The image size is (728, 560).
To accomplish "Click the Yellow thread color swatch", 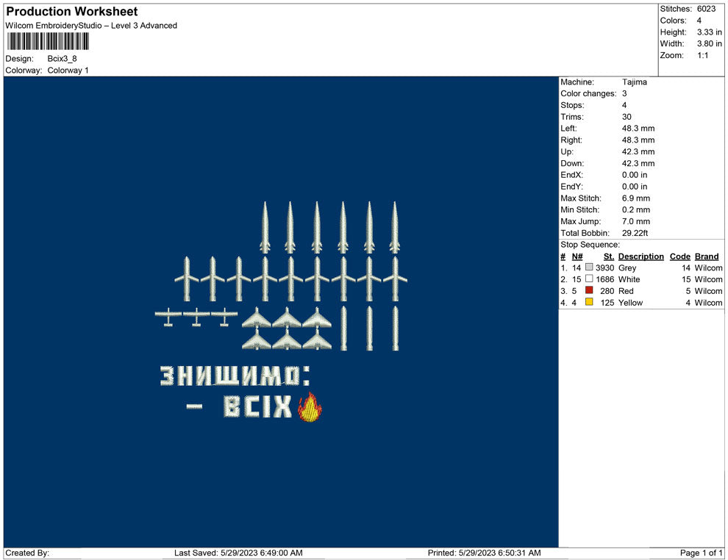I will tap(589, 301).
